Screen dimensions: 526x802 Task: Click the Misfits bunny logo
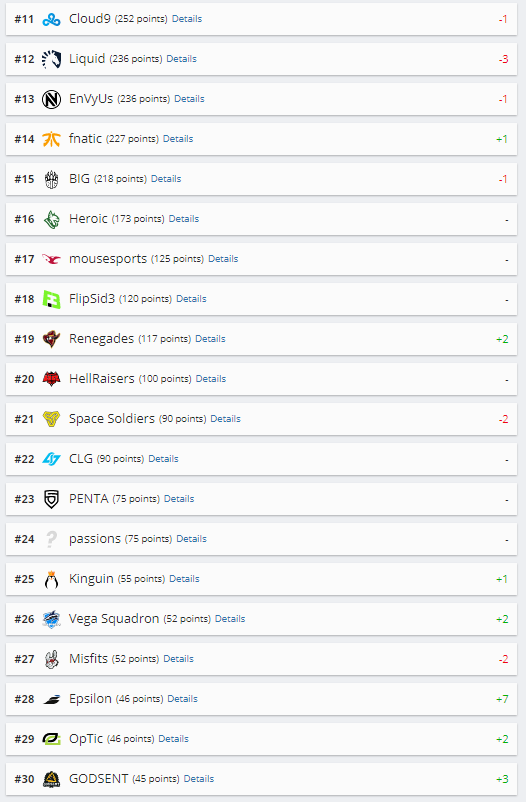[51, 659]
